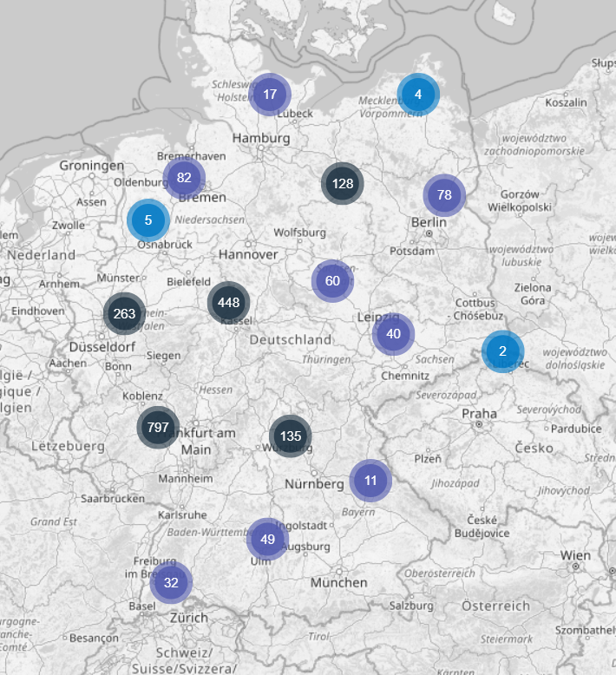The image size is (616, 675).
Task: Click the Koszalin city label
Action: coord(566,102)
